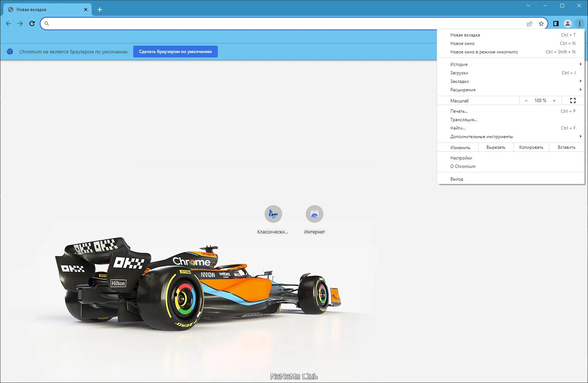Open the user profile avatar
588x383 pixels.
click(568, 24)
